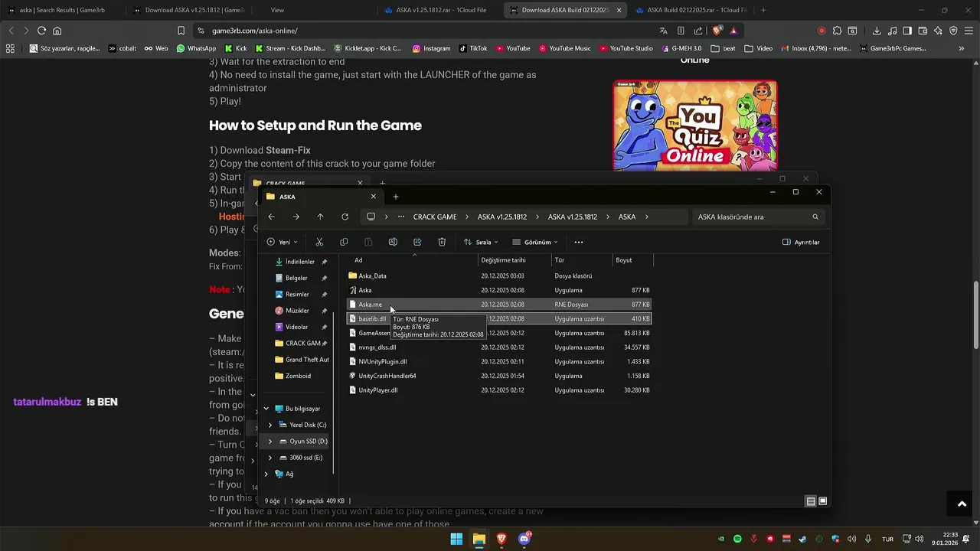Open Windows Start menu
This screenshot has width=980, height=551.
(456, 539)
